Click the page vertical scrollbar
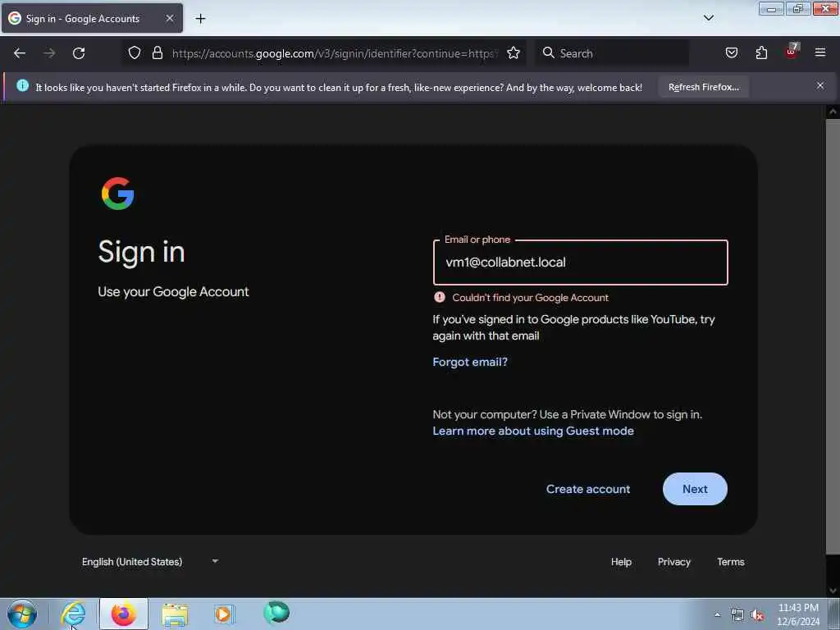This screenshot has height=630, width=840. (833, 336)
